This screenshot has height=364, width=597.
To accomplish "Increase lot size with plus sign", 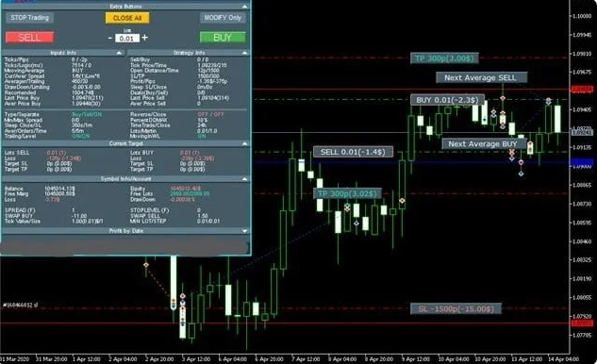I will (x=144, y=38).
